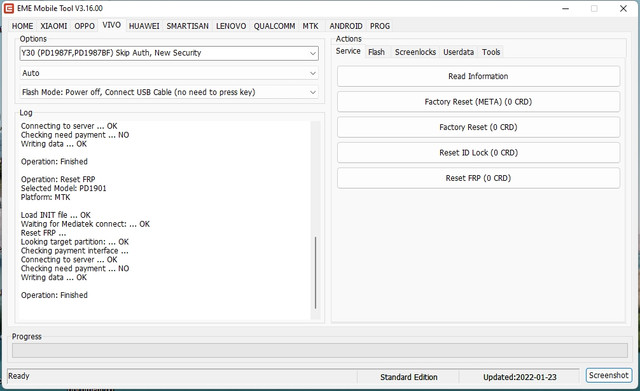Click the 'Standard Edition' status text

pyautogui.click(x=409, y=377)
